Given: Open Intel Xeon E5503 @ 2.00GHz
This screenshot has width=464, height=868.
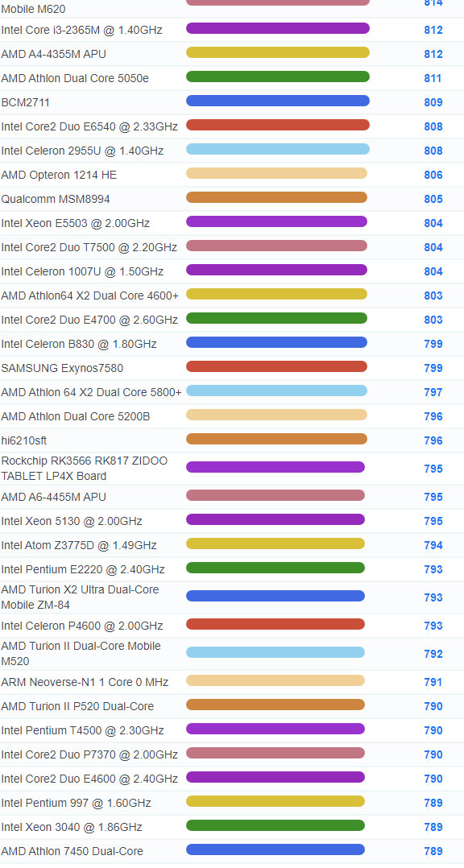Looking at the screenshot, I should [75, 224].
